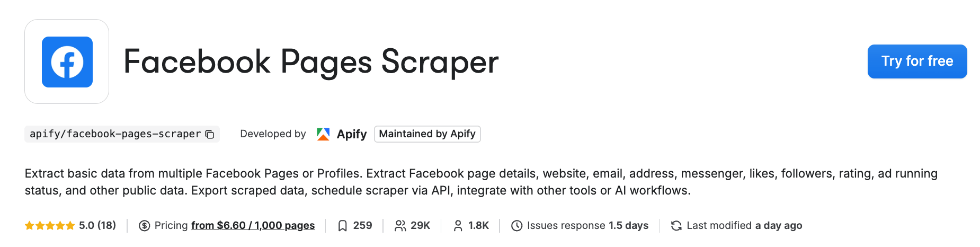Click the 29K total users count
This screenshot has width=980, height=247.
tap(420, 226)
